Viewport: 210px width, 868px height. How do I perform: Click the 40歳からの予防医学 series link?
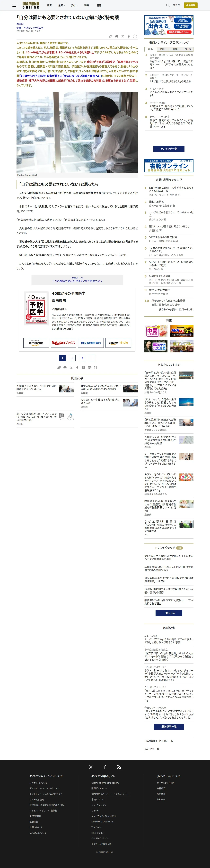33,28
